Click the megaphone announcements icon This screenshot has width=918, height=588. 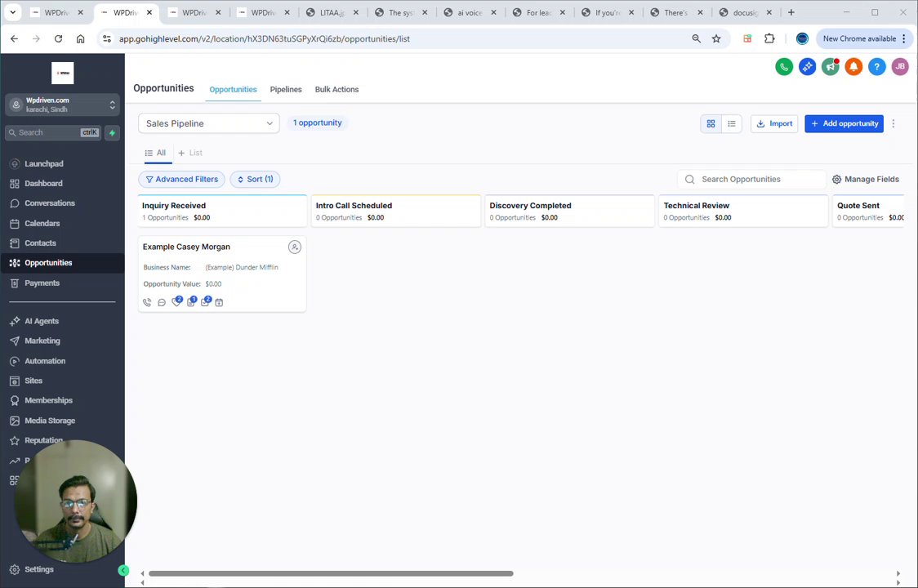pyautogui.click(x=830, y=67)
